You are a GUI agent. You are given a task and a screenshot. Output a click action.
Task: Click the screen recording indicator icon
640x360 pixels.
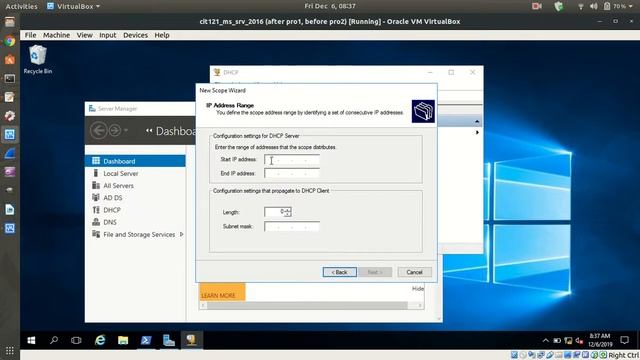(x=537, y=6)
